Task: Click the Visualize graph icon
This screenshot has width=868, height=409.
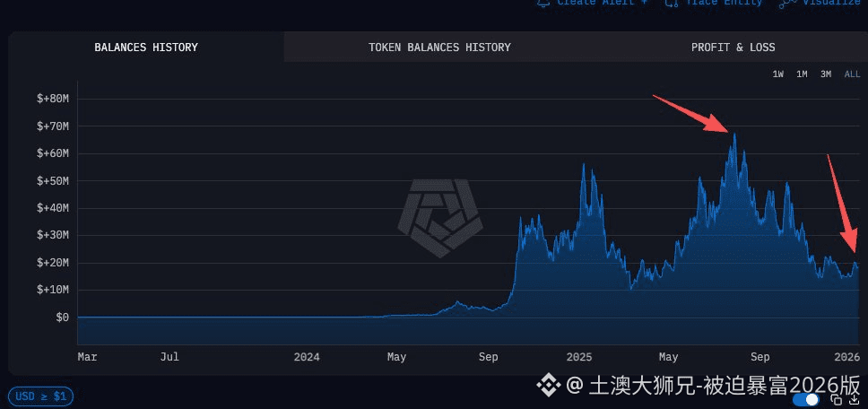Action: point(787,4)
